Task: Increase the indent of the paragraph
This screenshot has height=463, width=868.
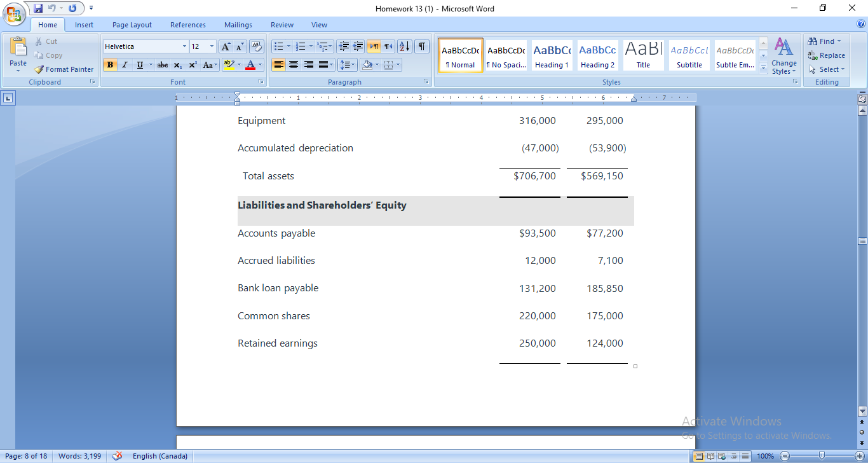Action: point(359,47)
